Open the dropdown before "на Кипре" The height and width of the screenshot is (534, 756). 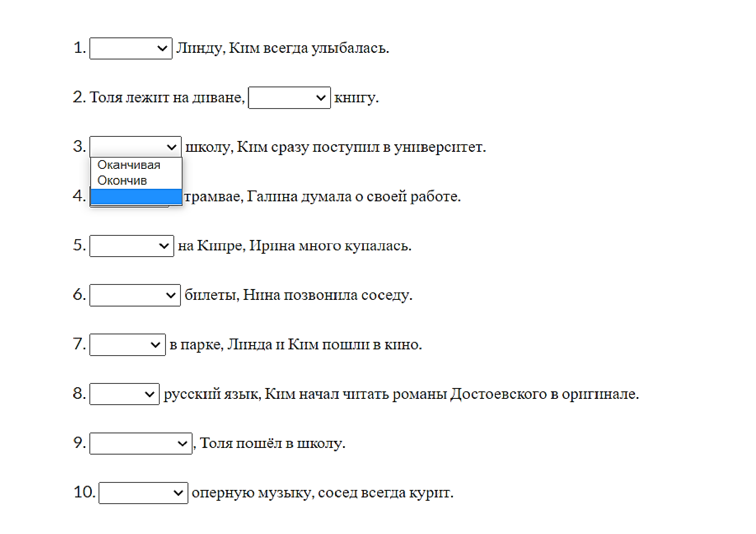pyautogui.click(x=131, y=246)
